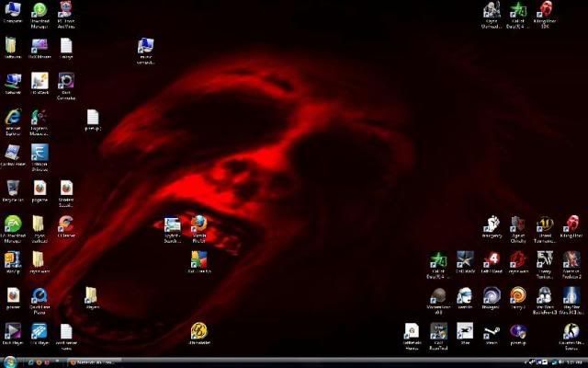Launch the swat4 white helmet shortcut
Image resolution: width=588 pixels, height=368 pixels.
point(465,296)
